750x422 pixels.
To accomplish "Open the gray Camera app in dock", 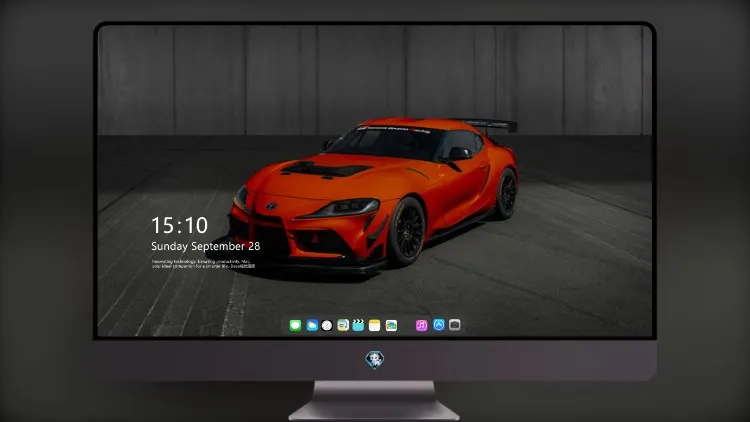I will [x=454, y=325].
